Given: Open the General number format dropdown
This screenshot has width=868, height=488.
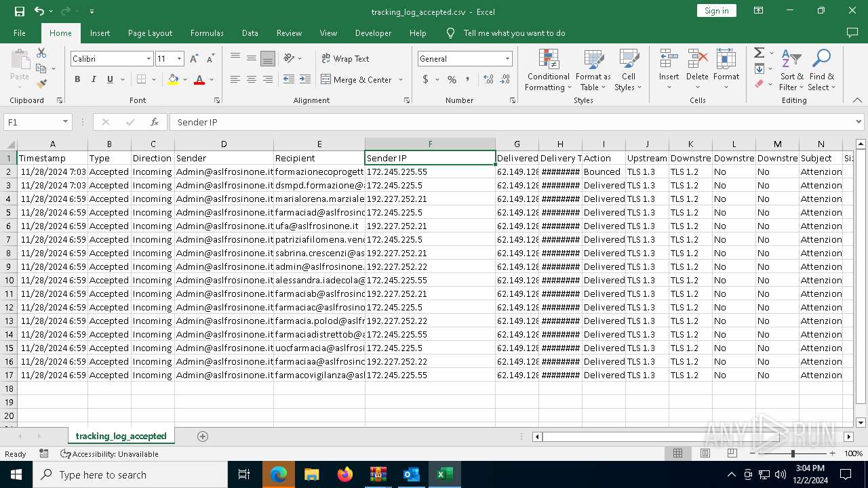Looking at the screenshot, I should pyautogui.click(x=507, y=59).
